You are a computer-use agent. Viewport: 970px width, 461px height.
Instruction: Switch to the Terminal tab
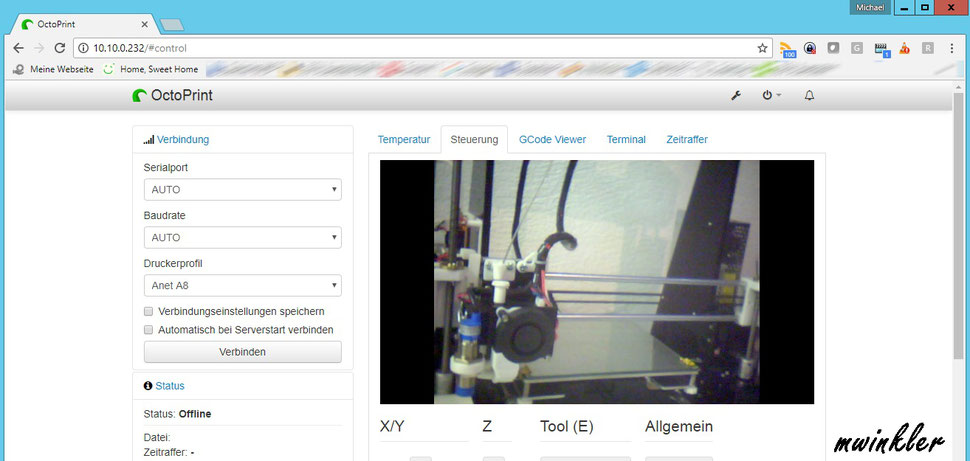point(626,139)
